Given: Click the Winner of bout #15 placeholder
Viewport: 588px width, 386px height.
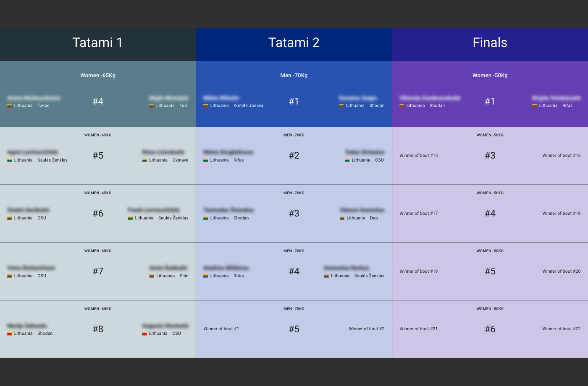Looking at the screenshot, I should click(x=418, y=156).
